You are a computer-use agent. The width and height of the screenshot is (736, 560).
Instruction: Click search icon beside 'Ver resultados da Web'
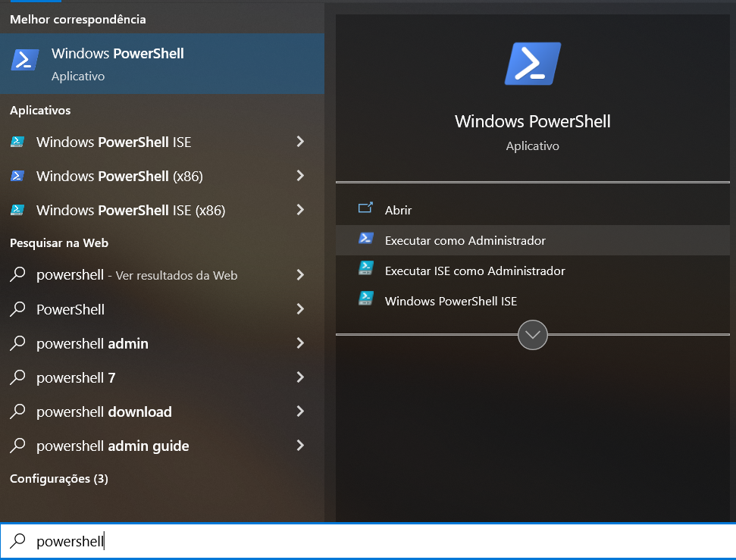[x=17, y=274]
